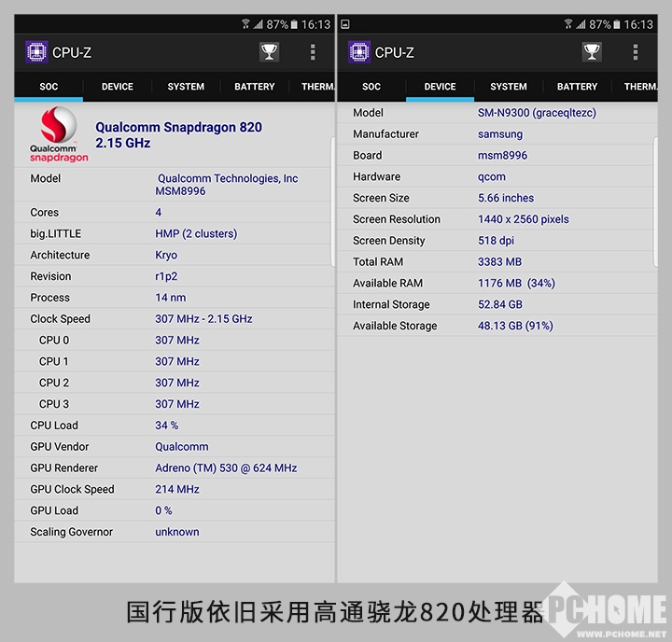Open three-dot overflow menu in right screen
The height and width of the screenshot is (642, 672).
point(636,52)
